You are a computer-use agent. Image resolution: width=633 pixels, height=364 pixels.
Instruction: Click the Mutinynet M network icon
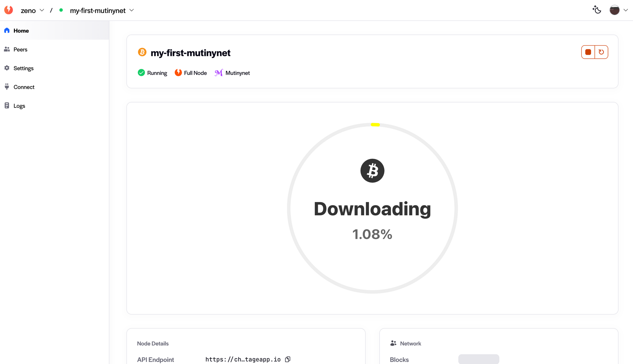coord(219,73)
